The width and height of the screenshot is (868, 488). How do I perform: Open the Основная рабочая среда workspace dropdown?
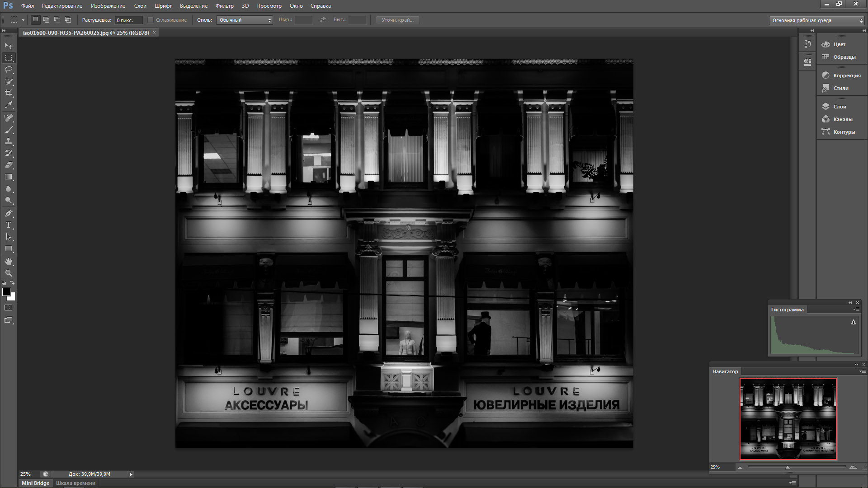(816, 20)
